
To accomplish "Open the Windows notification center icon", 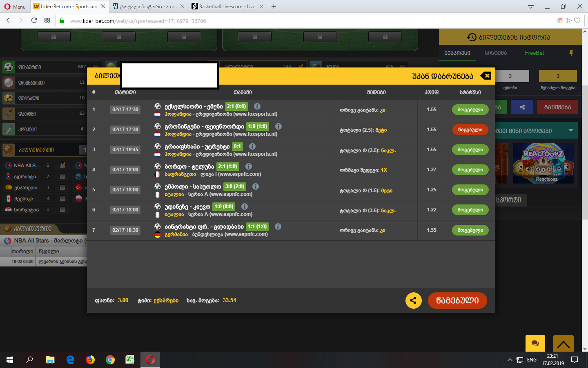I will coord(575,360).
